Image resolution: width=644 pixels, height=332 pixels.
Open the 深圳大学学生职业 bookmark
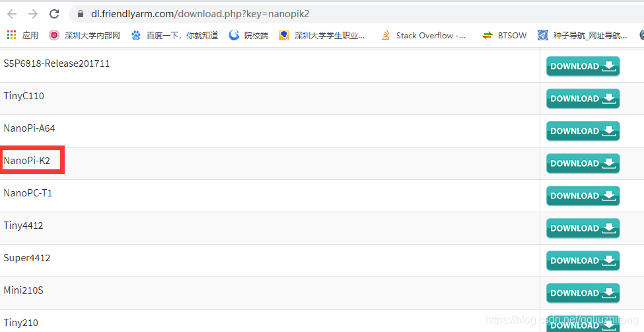click(x=322, y=35)
